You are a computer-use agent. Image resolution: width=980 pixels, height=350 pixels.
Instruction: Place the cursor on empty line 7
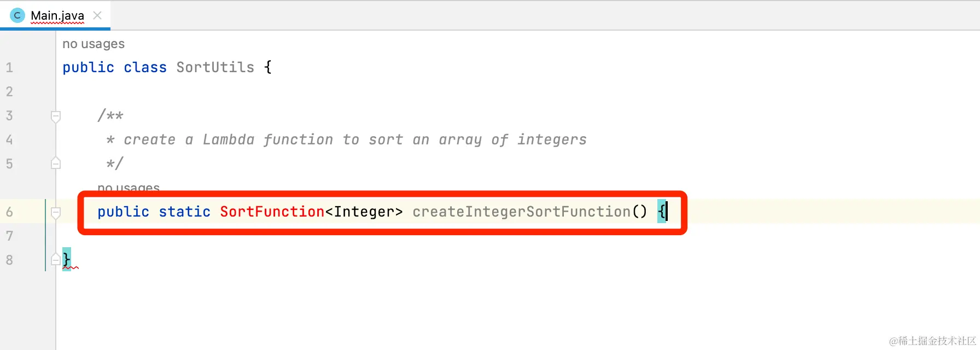point(328,236)
